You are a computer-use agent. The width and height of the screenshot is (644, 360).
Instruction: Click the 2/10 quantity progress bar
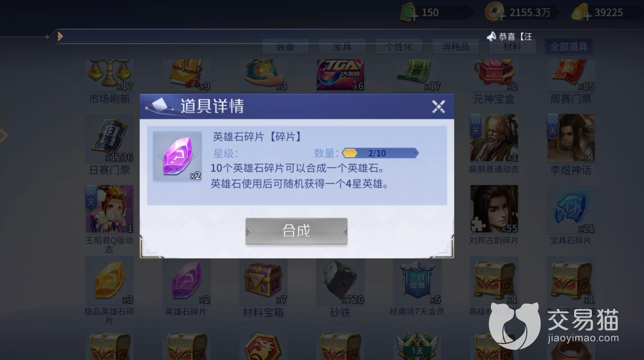coord(380,153)
